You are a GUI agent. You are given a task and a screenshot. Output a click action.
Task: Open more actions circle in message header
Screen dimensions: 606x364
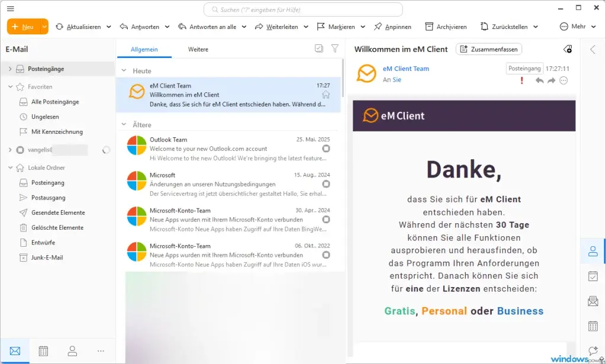pos(564,80)
